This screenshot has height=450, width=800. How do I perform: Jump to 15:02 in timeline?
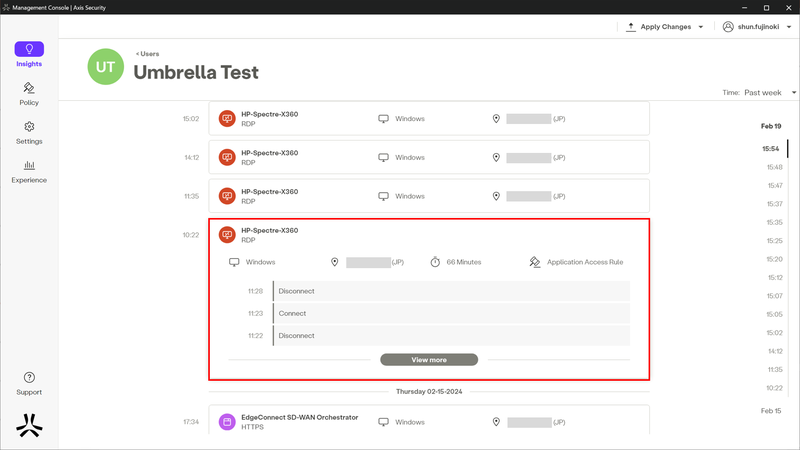[774, 333]
